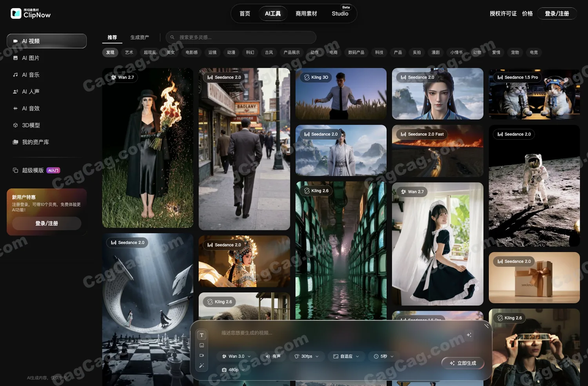Open the 480p resolution dropdown

(x=233, y=370)
